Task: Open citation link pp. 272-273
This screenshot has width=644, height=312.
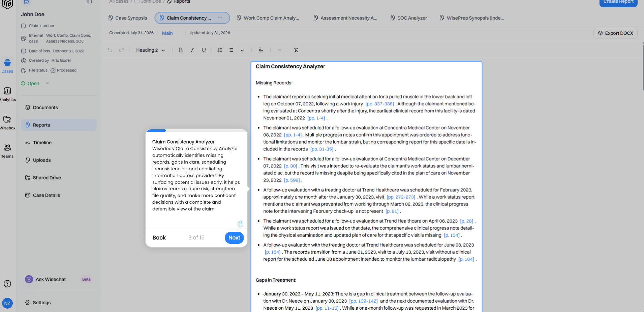Action: click(401, 197)
